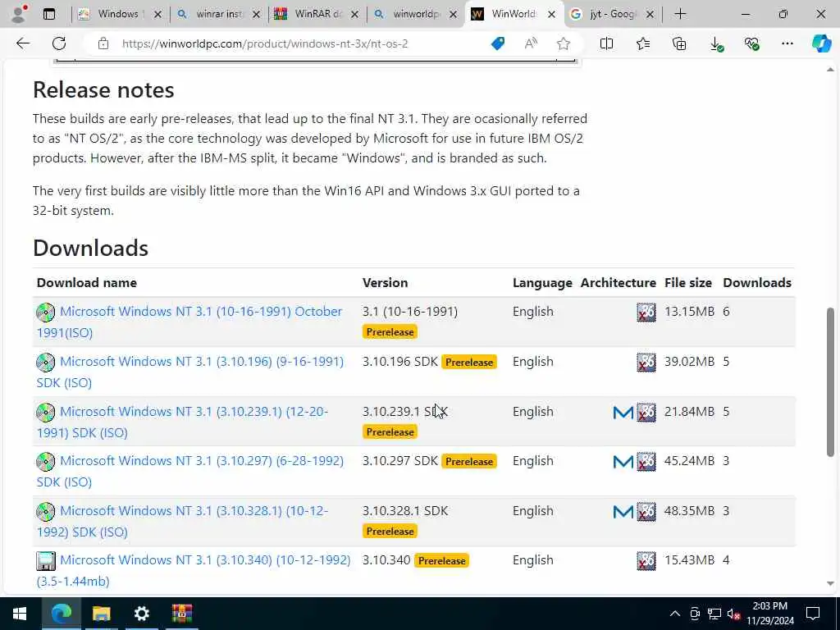Click the 45.24MB file size cell

[689, 461]
